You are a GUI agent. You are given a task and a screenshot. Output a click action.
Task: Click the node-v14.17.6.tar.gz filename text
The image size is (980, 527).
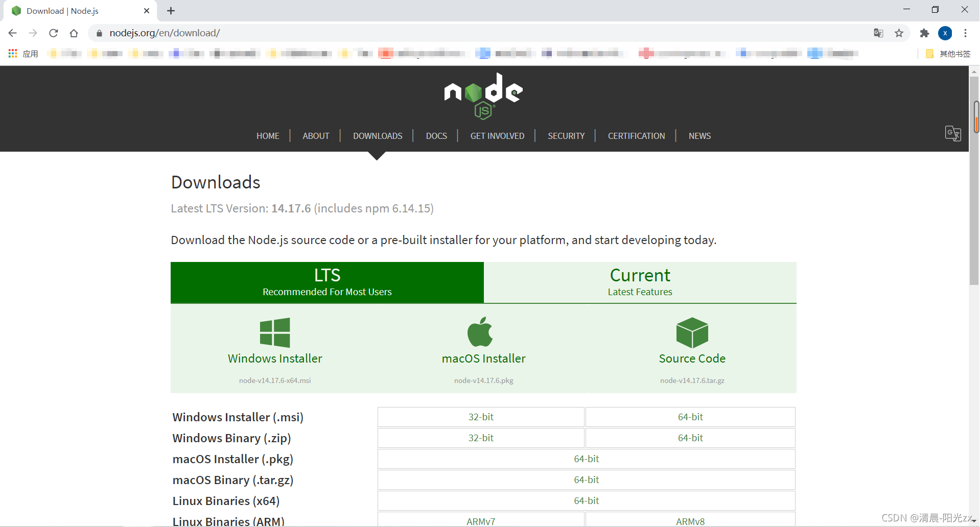pos(692,380)
